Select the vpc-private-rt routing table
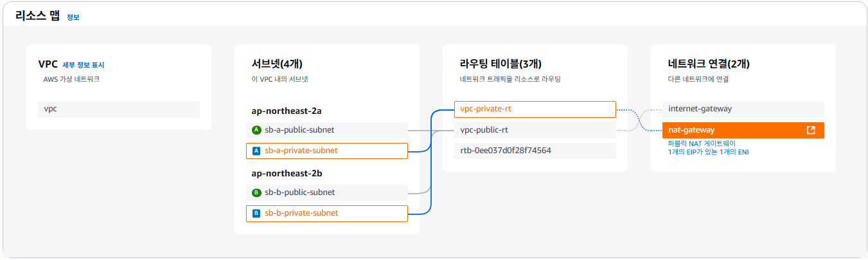Image resolution: width=868 pixels, height=260 pixels. point(535,109)
